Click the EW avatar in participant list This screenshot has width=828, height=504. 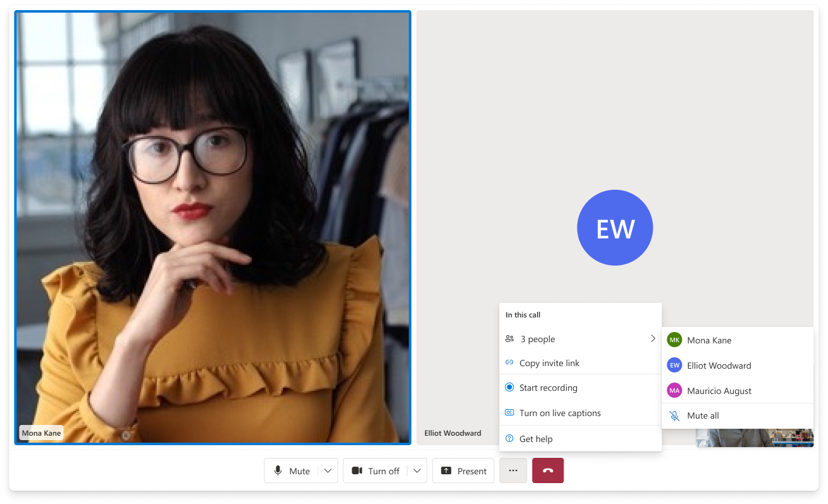(674, 366)
